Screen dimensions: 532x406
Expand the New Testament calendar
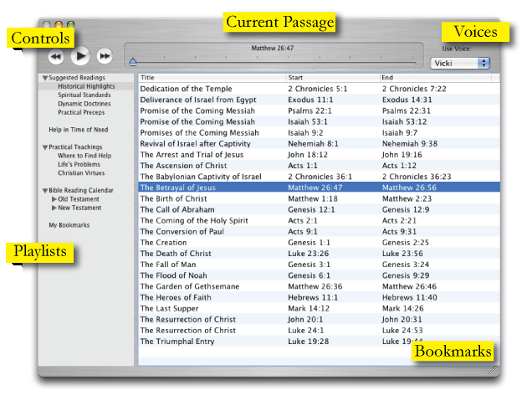(x=54, y=208)
